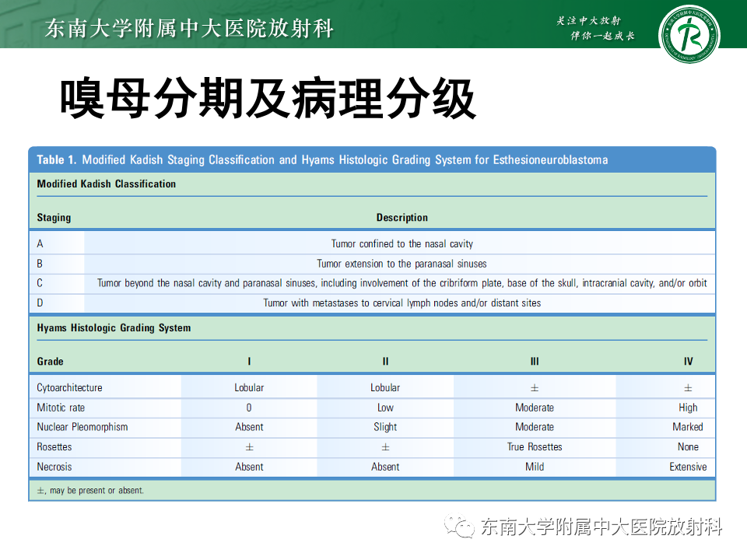Click the 'Nuclear Pleomorphism' row label
Viewport: 747px width, 560px height.
pos(82,427)
